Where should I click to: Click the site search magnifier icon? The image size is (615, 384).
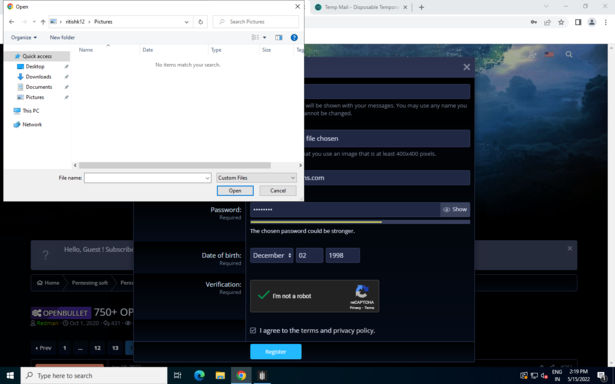[569, 55]
